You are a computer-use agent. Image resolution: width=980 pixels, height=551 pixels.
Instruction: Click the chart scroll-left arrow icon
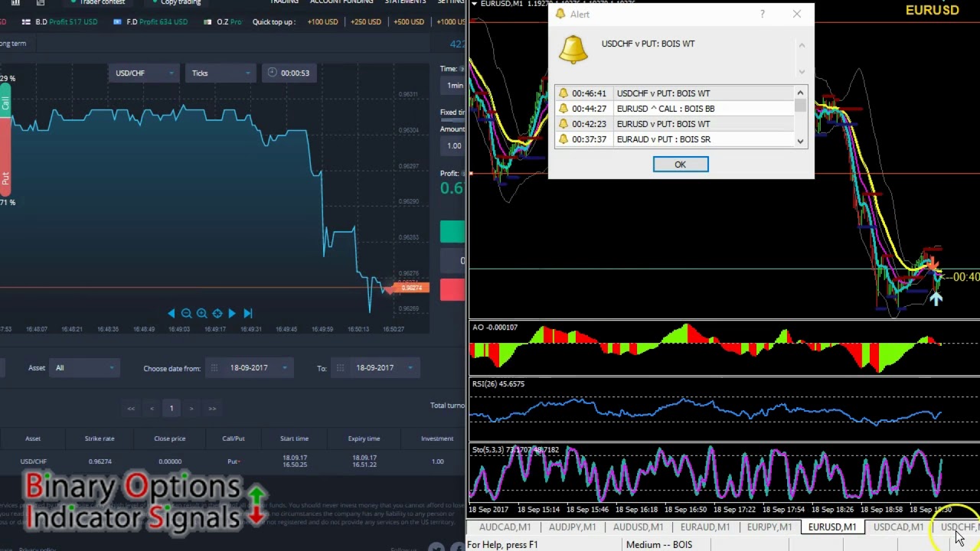click(171, 313)
